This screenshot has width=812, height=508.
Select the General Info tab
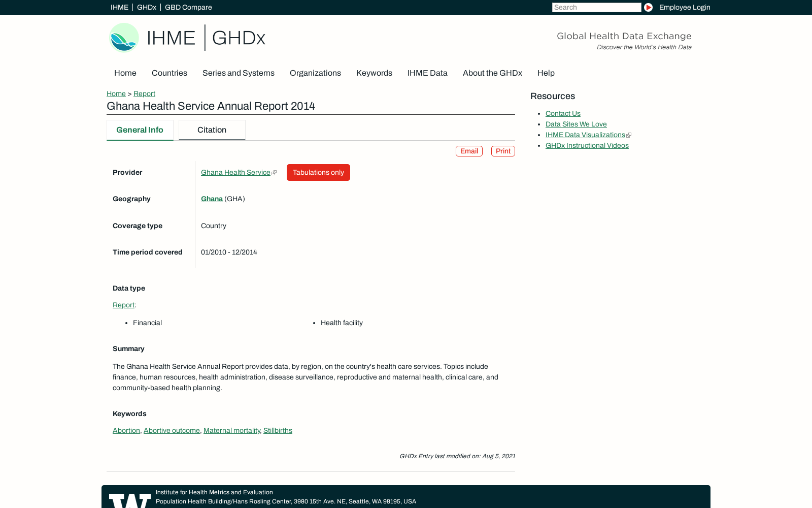tap(140, 130)
